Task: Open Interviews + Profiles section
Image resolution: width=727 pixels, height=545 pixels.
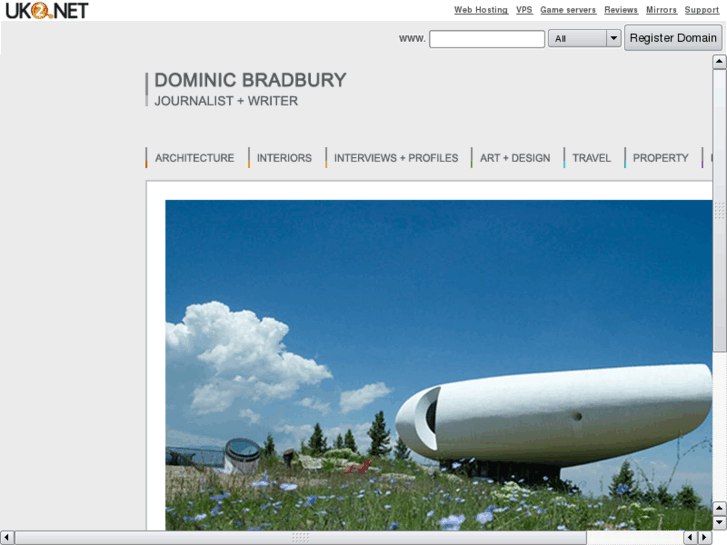Action: (396, 158)
